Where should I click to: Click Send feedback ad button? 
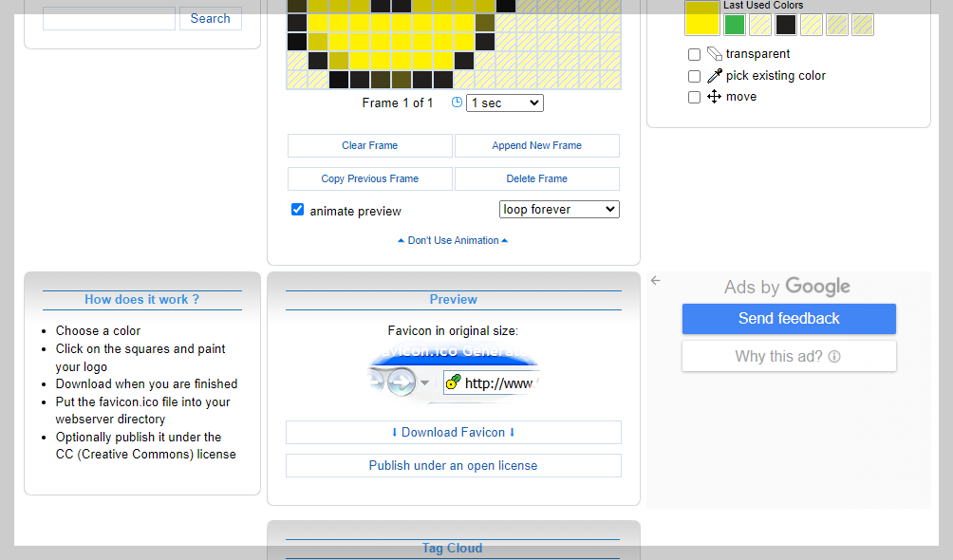(x=789, y=319)
